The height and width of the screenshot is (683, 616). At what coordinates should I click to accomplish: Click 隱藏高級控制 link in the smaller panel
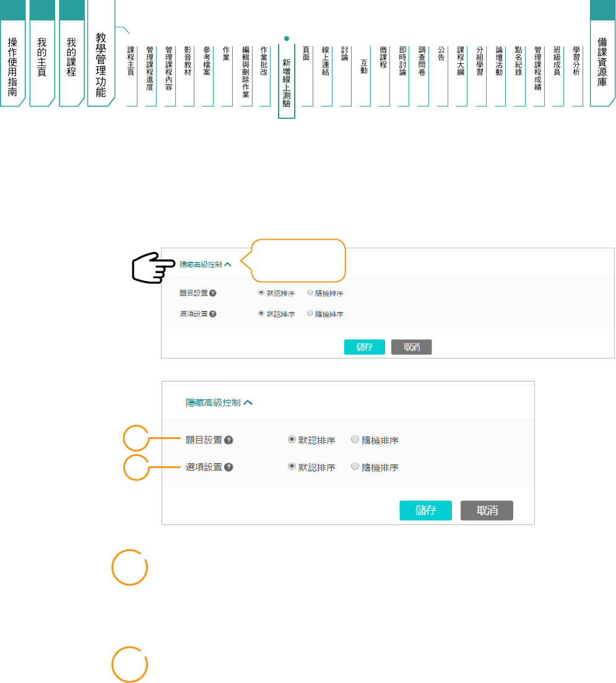click(201, 264)
